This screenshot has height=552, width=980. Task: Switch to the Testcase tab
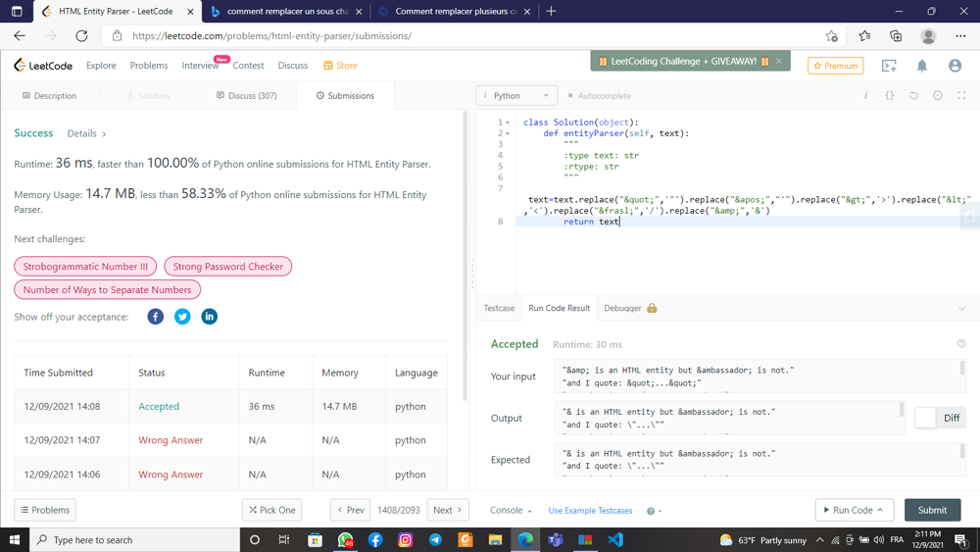(499, 308)
